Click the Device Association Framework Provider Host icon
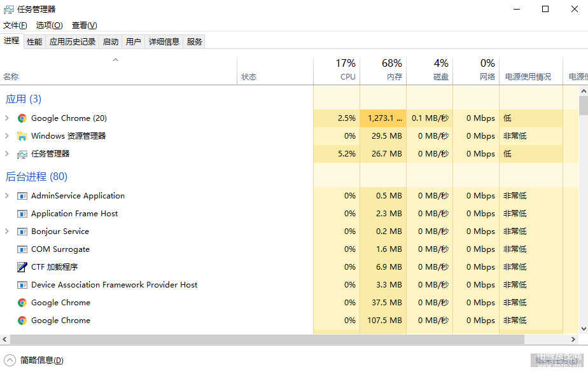Viewport: 588px width, 374px height. (x=22, y=285)
